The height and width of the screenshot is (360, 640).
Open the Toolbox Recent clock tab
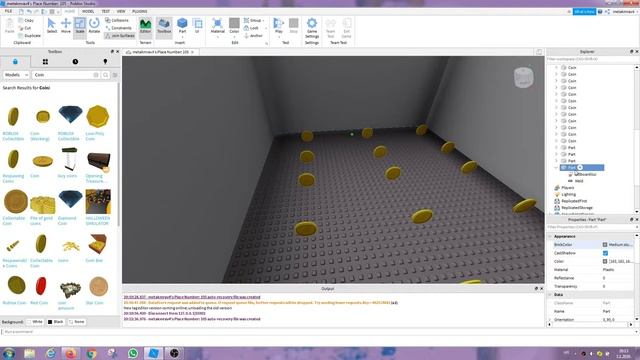[75, 62]
